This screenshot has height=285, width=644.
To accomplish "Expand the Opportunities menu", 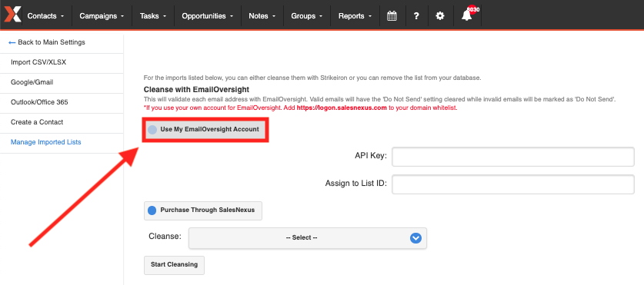I will point(208,16).
